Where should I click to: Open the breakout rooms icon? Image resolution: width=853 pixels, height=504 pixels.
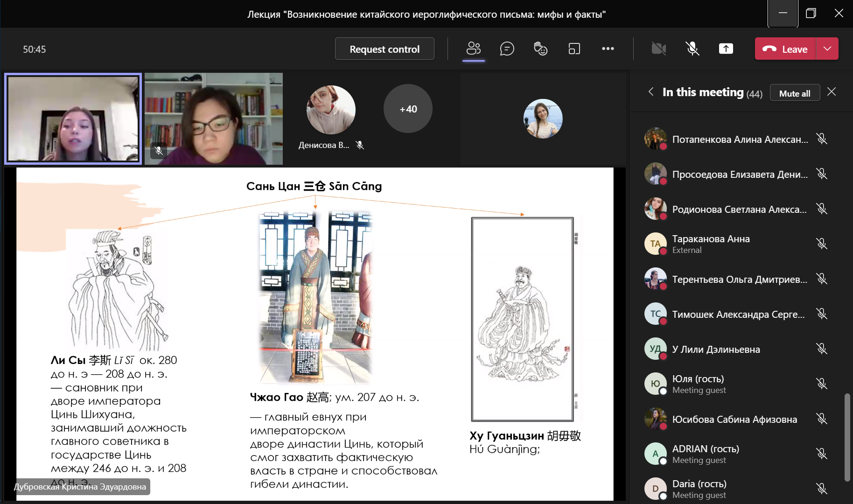point(574,49)
